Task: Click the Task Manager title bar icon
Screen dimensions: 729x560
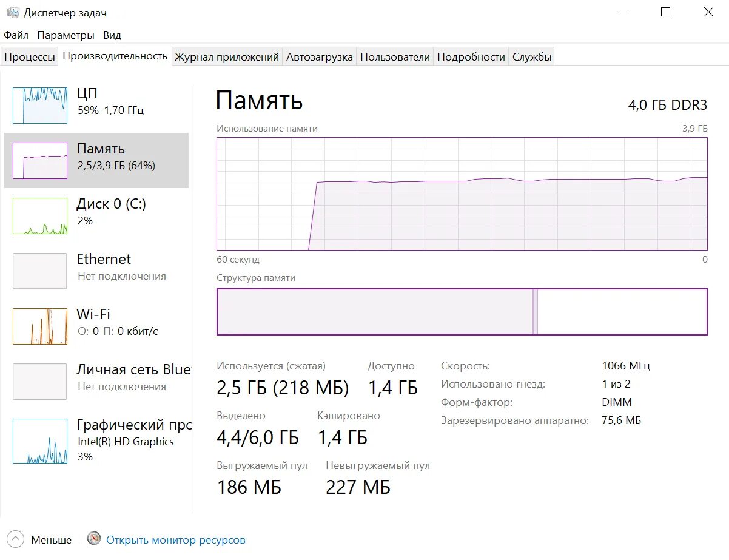Action: tap(13, 13)
